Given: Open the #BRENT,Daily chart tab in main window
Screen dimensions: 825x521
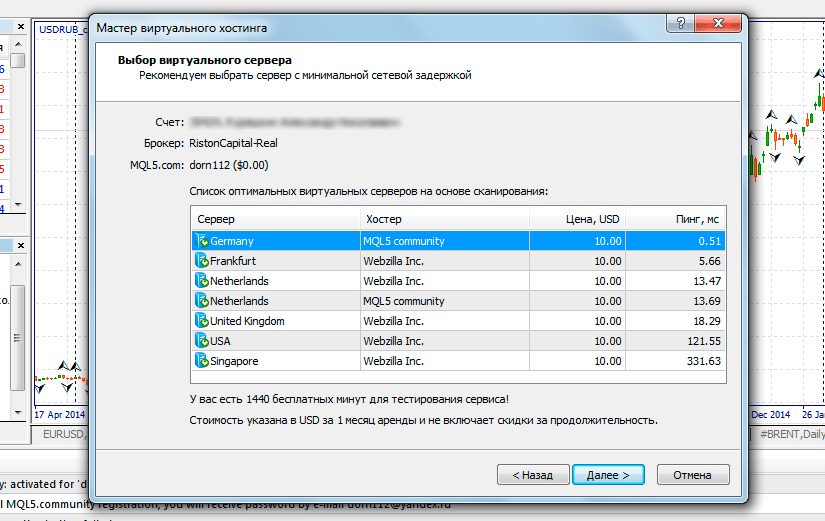Looking at the screenshot, I should [x=789, y=434].
